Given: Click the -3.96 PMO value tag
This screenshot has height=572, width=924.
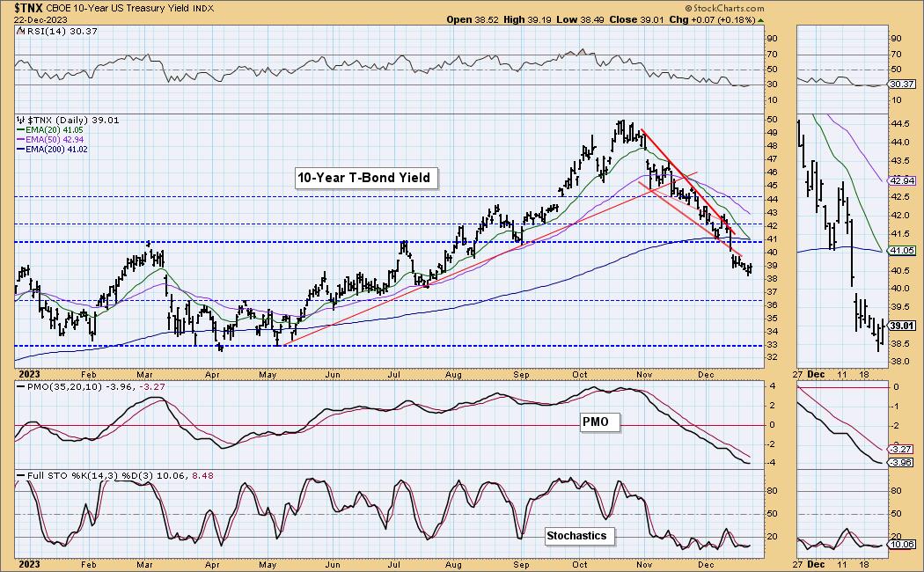Looking at the screenshot, I should point(902,462).
